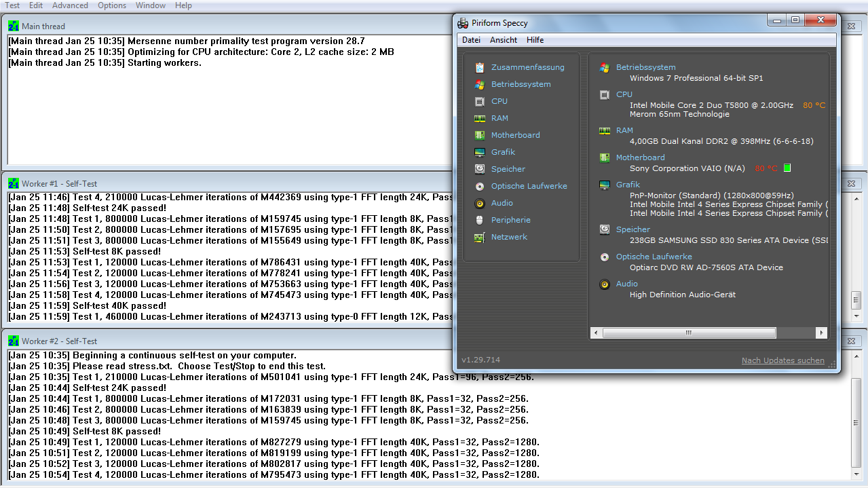Click the Sony Corporation VAIO (N/A) text
868x488 pixels.
point(687,168)
